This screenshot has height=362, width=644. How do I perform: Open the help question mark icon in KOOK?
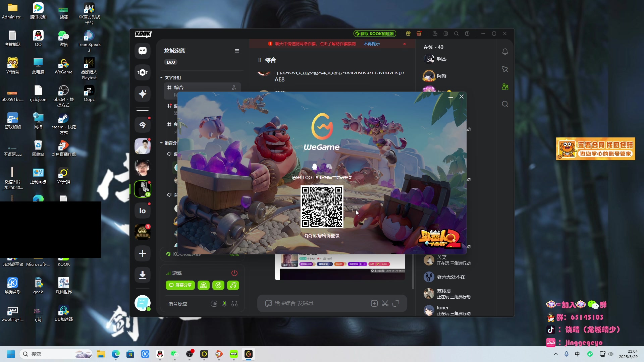click(x=467, y=34)
